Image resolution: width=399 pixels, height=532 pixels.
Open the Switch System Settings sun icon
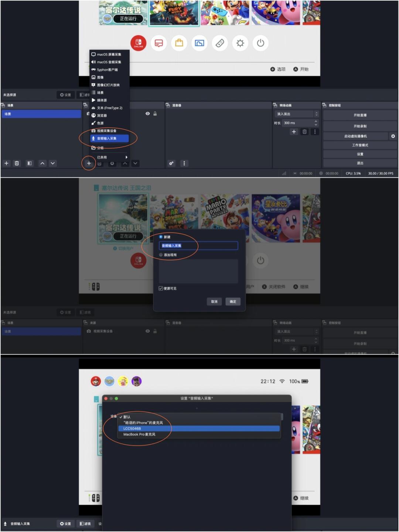click(240, 43)
